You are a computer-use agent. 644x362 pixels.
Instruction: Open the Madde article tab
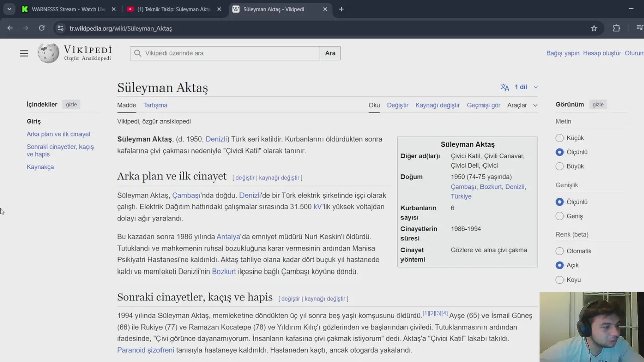tap(127, 105)
